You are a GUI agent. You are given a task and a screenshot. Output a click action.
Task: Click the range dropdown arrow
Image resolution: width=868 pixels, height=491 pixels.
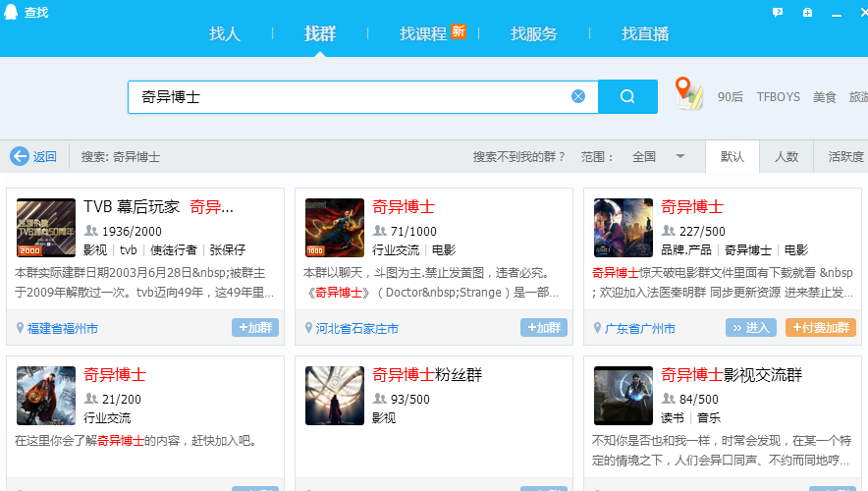(x=680, y=157)
